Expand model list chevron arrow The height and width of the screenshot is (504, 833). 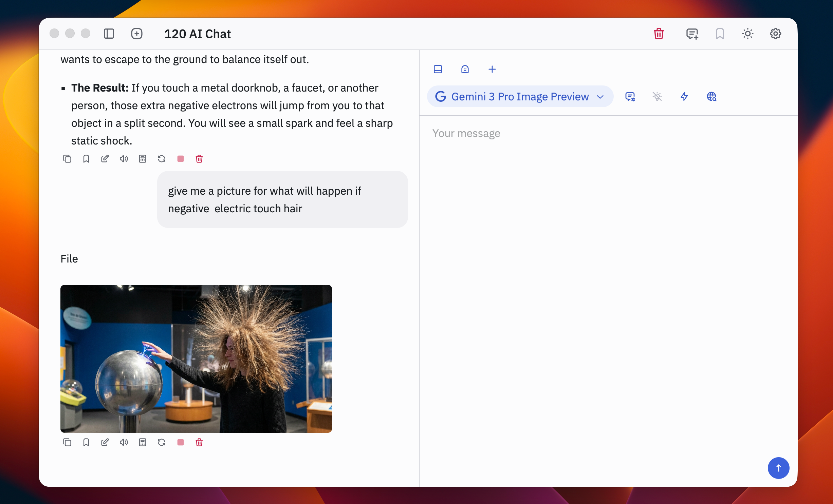600,97
